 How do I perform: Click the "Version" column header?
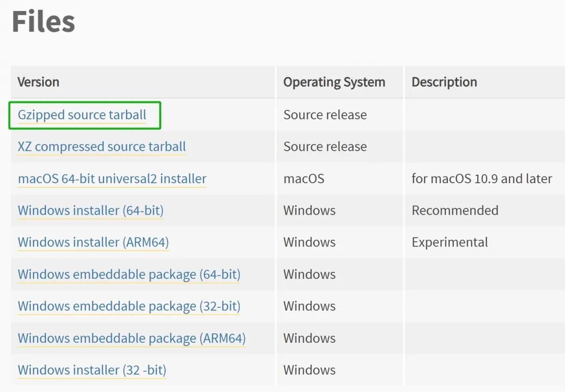click(x=38, y=82)
